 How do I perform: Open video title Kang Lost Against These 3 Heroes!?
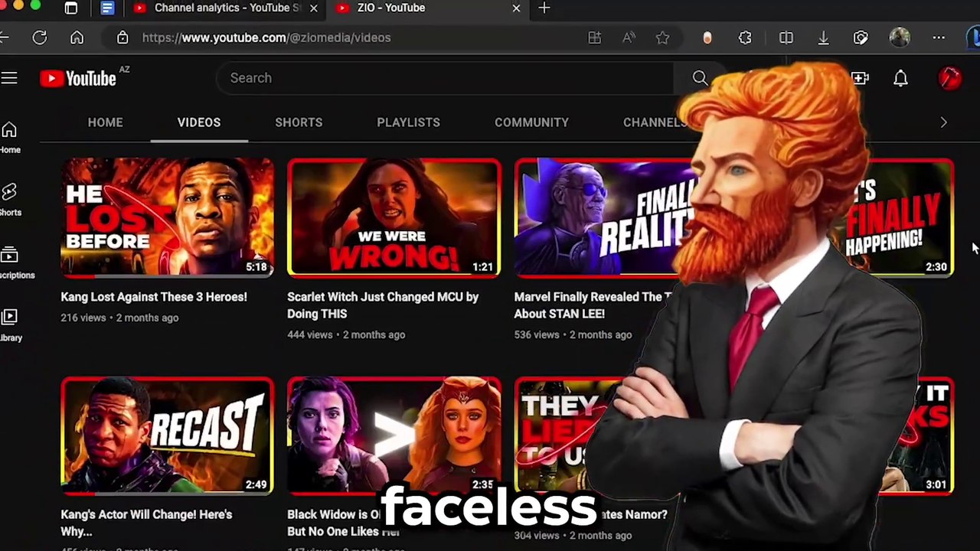[x=154, y=297]
